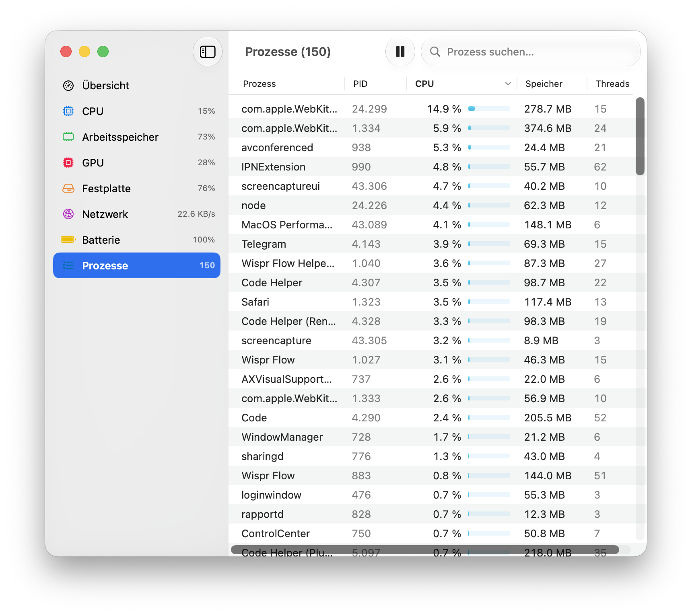
Task: Click the 62 threads value for IPNExtension
Action: [600, 166]
